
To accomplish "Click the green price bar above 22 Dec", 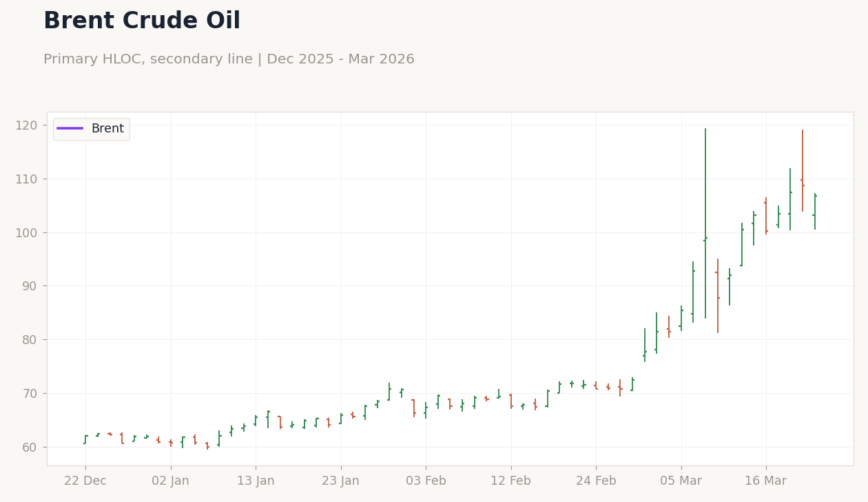I will [x=85, y=439].
